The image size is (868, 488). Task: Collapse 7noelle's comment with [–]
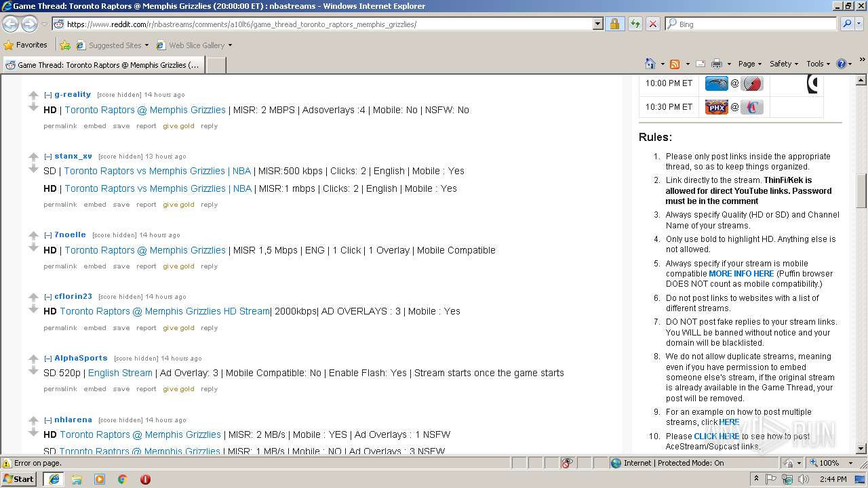click(x=48, y=235)
